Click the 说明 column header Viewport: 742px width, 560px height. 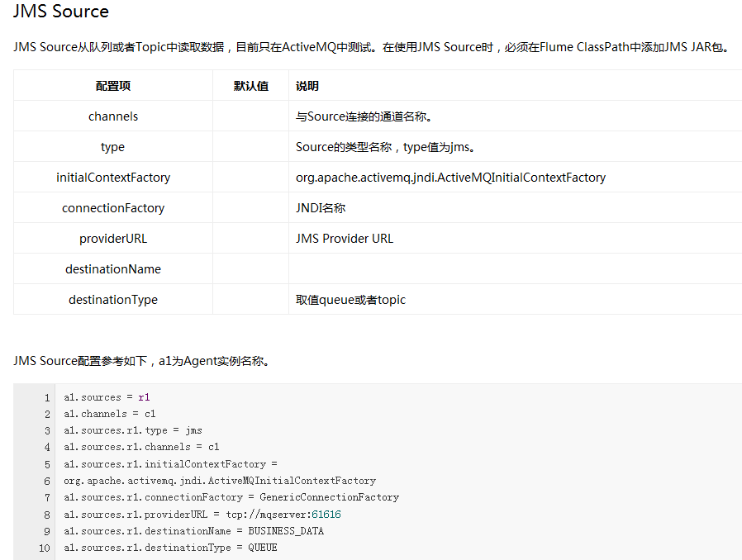(x=307, y=86)
